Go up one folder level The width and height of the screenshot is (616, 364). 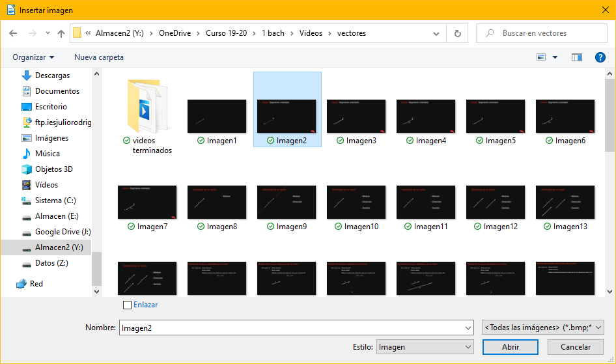tap(61, 33)
